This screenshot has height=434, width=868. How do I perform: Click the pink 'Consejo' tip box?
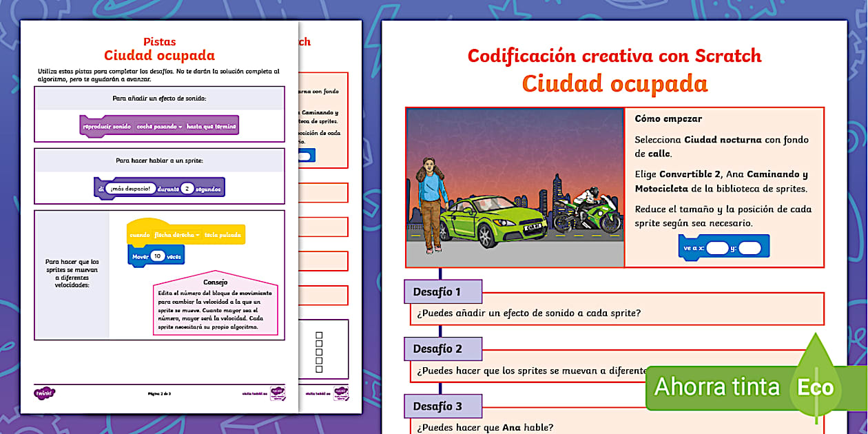coord(215,305)
